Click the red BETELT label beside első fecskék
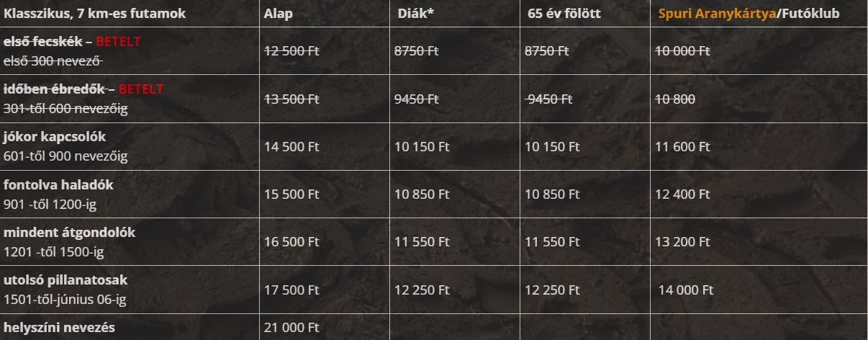The width and height of the screenshot is (868, 340). click(118, 42)
